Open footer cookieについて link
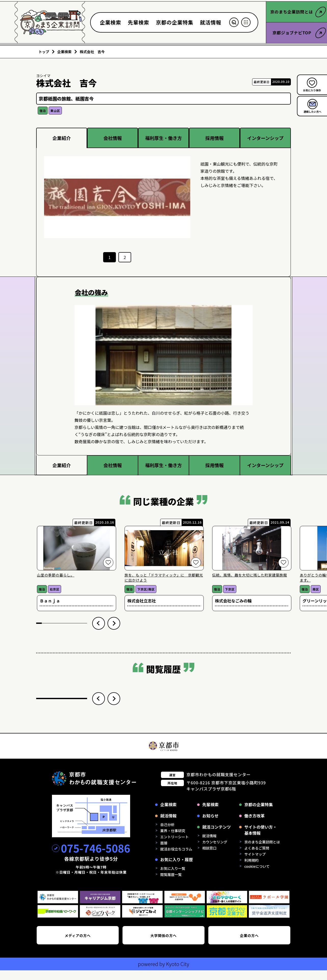The image size is (327, 980). tap(256, 866)
